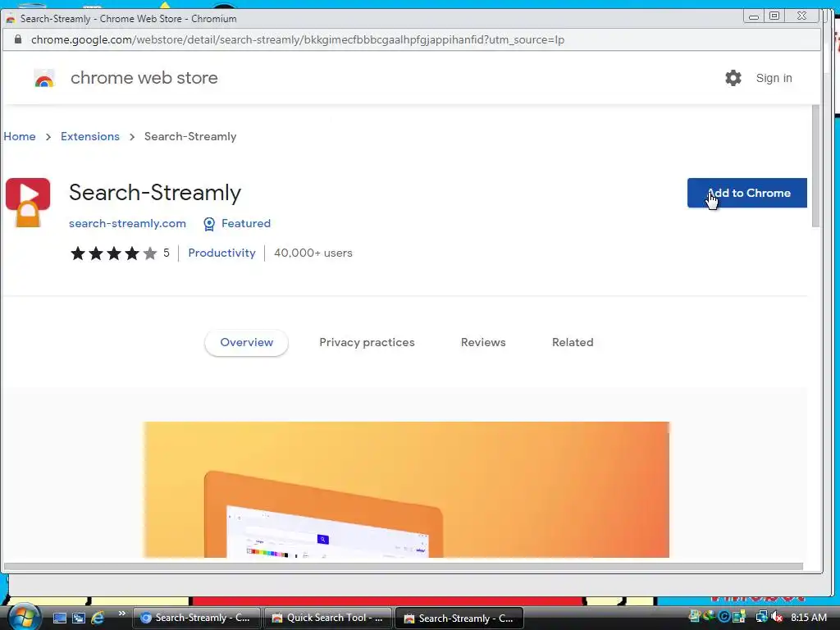The width and height of the screenshot is (840, 630).
Task: Click the Search-Streamly extension title heading
Action: pos(155,192)
